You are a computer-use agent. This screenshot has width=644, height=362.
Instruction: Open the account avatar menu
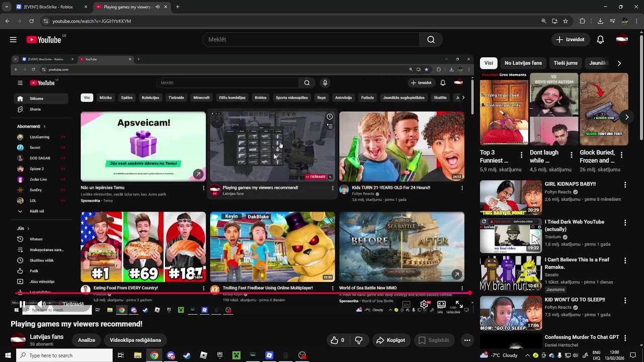622,40
